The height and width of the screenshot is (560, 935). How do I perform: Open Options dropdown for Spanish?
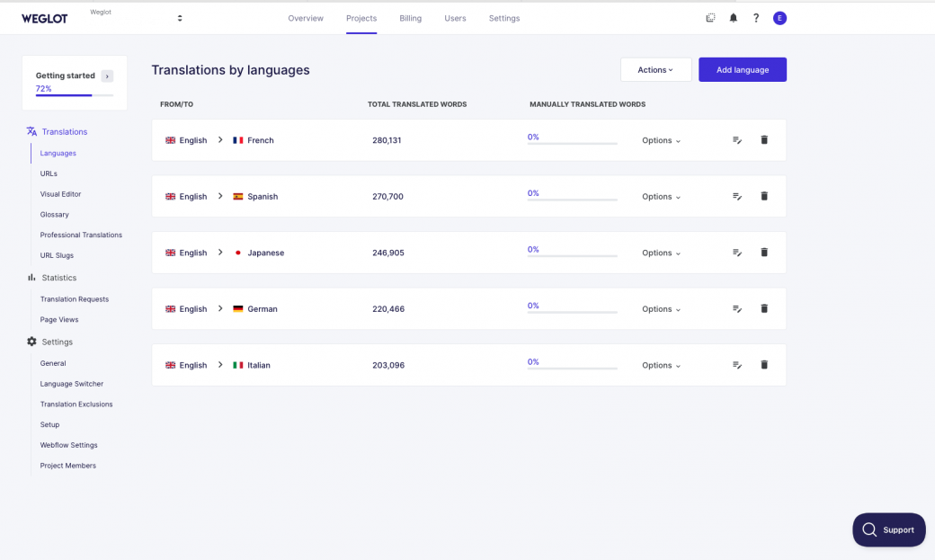pyautogui.click(x=662, y=196)
